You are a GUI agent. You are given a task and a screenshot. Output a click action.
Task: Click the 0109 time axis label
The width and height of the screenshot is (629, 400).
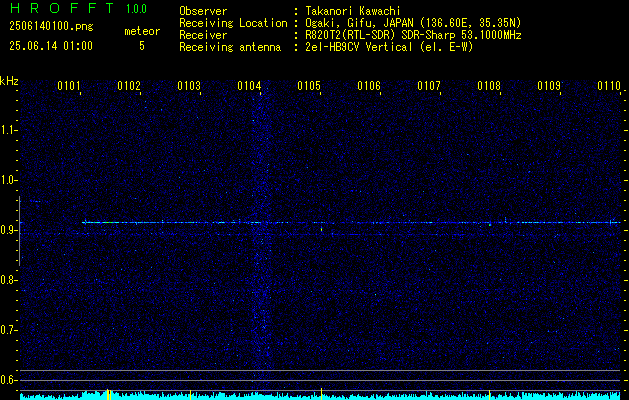(x=549, y=86)
